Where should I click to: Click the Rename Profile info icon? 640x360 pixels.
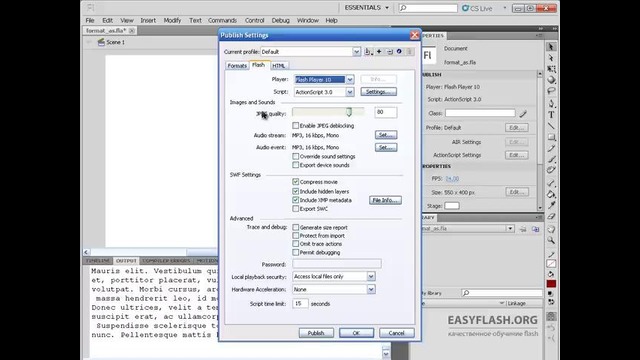tap(399, 52)
